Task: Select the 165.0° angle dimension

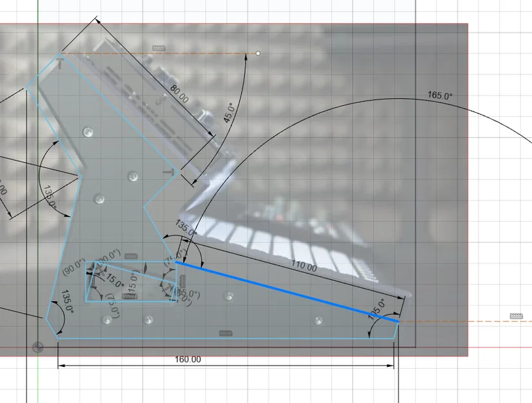Action: [x=440, y=95]
